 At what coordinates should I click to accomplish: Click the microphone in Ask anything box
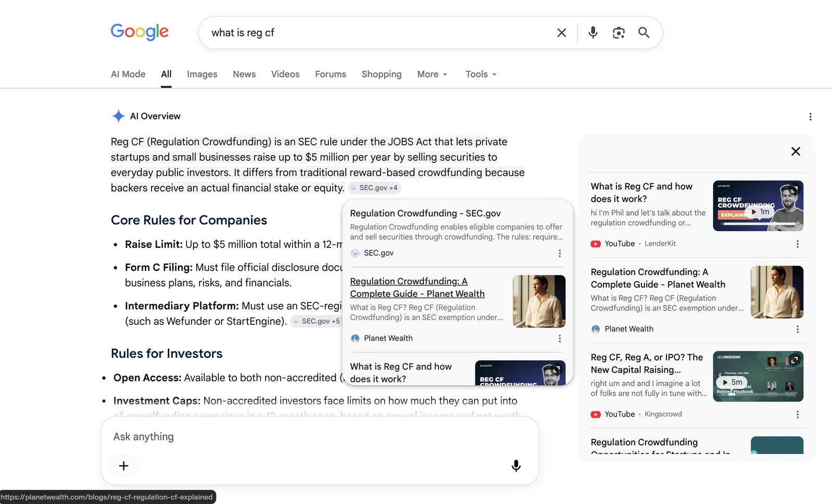point(516,466)
